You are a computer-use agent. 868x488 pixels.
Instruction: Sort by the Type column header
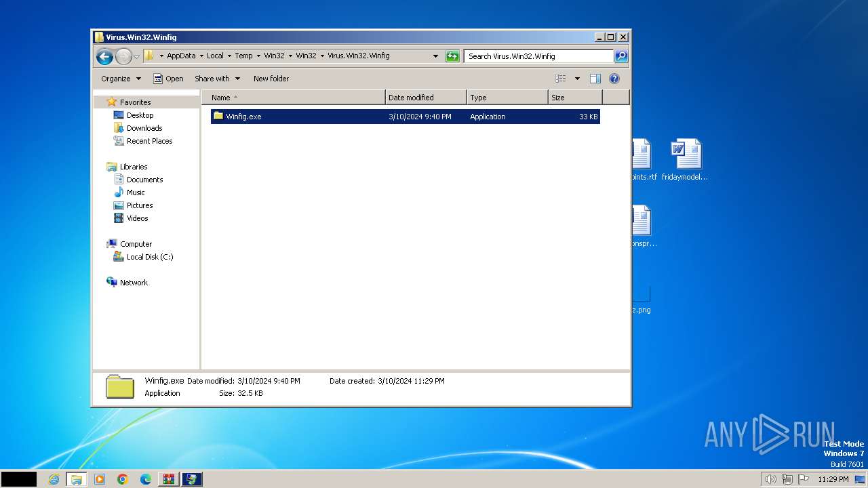pos(507,98)
